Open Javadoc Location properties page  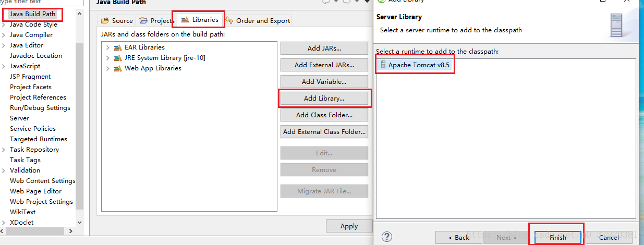click(x=36, y=56)
